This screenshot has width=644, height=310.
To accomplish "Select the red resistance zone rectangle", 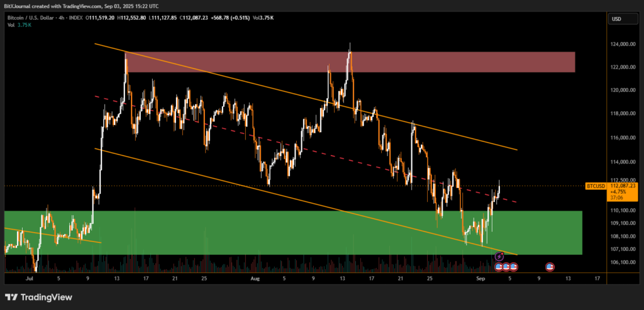I will [440, 62].
